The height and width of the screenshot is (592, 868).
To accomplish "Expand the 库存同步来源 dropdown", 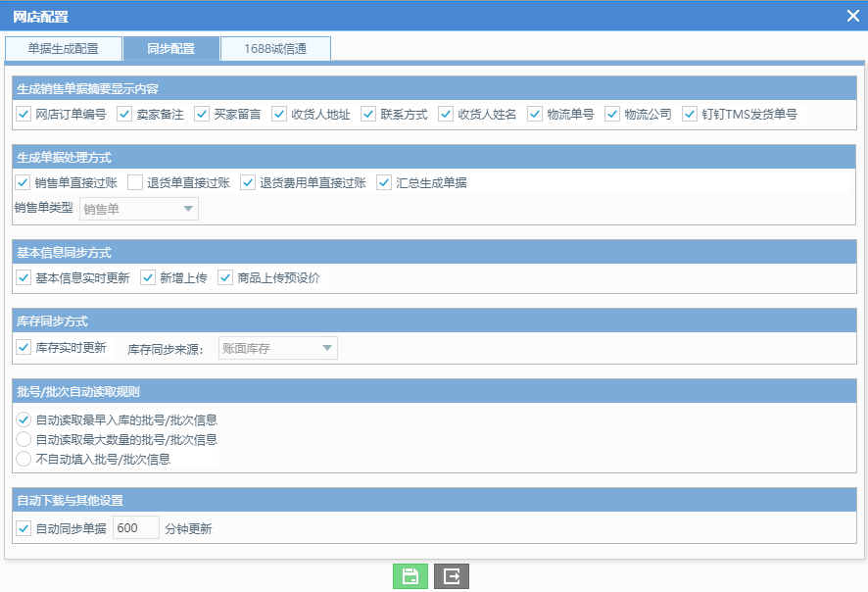I will pyautogui.click(x=278, y=348).
